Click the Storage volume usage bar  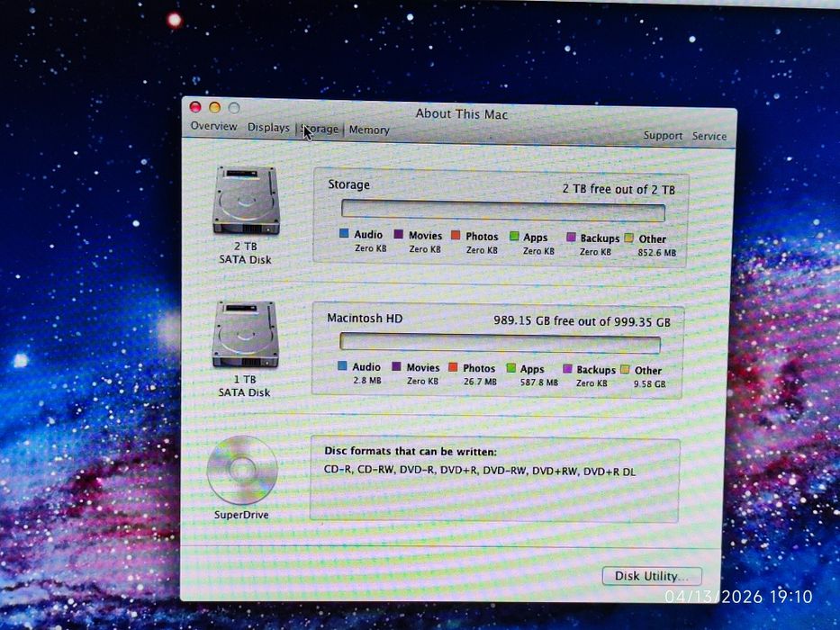503,211
